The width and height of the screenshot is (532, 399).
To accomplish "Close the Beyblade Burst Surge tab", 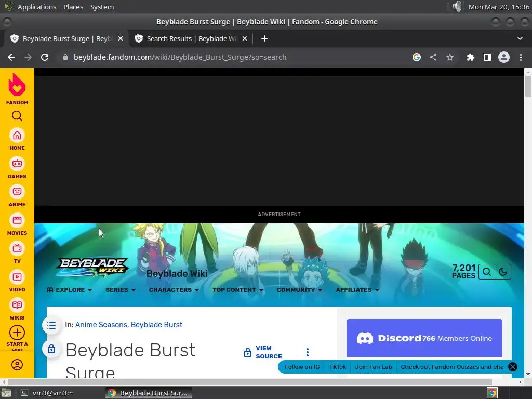I will 121,38.
